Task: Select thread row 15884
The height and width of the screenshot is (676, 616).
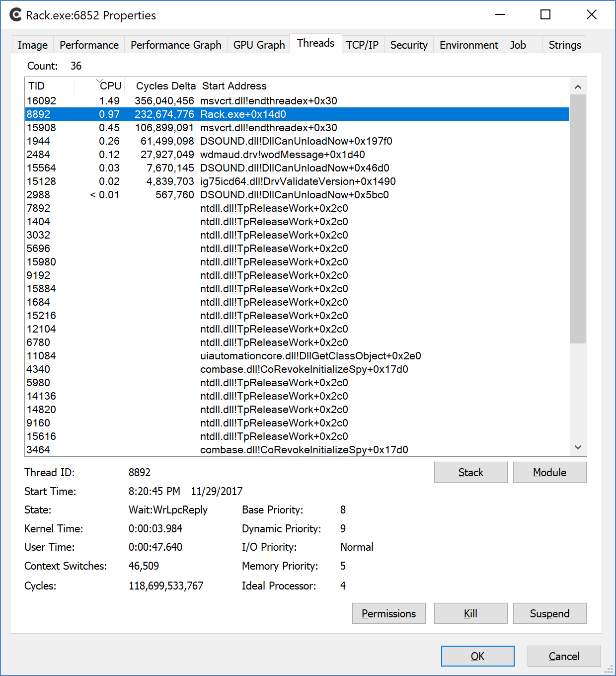Action: 297,289
